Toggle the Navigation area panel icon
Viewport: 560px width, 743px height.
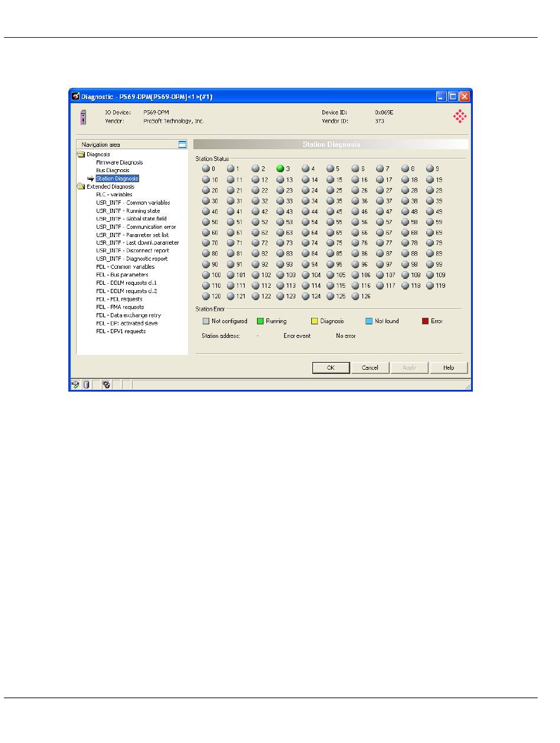(182, 144)
